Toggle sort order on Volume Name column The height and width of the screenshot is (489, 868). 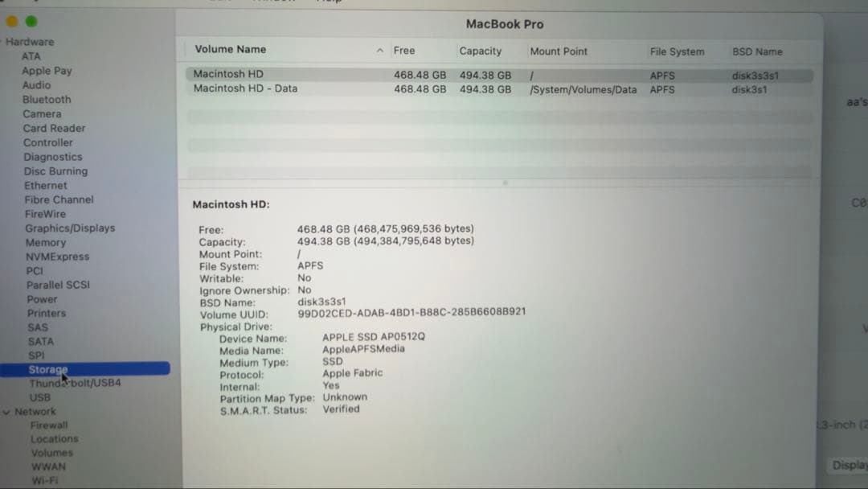coord(230,51)
